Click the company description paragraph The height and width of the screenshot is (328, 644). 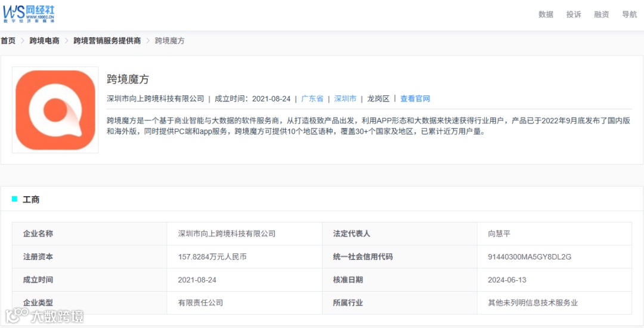[x=369, y=127]
